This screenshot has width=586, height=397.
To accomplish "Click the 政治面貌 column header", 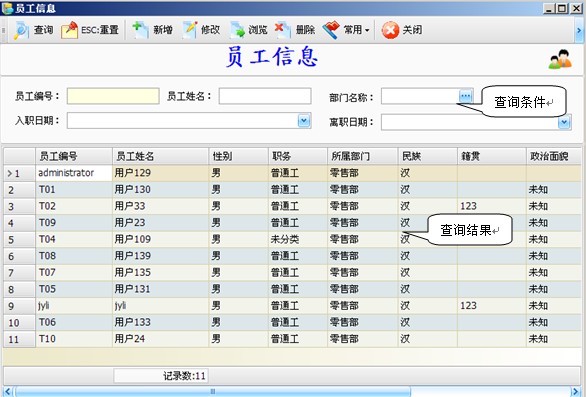I will (554, 156).
